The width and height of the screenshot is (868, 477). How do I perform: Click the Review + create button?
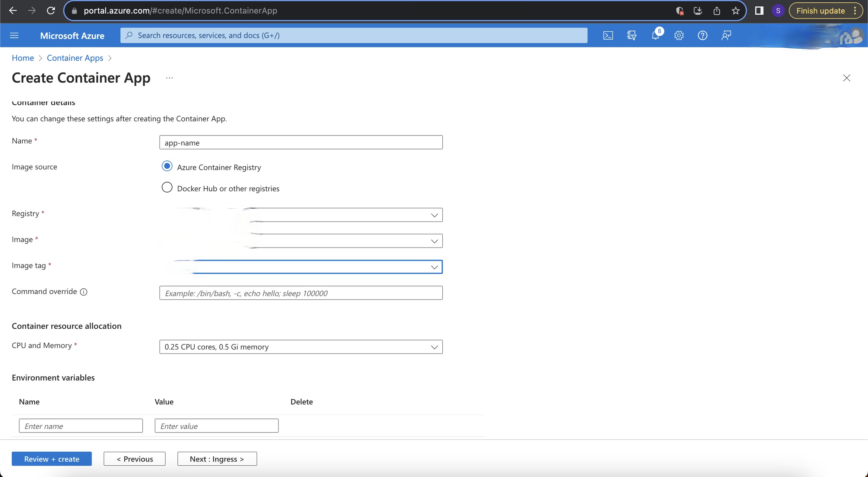click(52, 459)
